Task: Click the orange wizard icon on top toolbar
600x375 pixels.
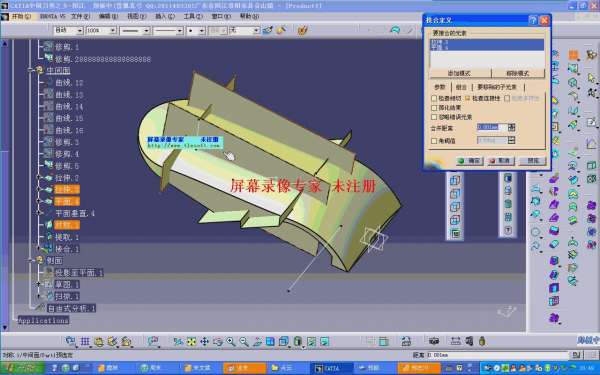Action: [303, 30]
